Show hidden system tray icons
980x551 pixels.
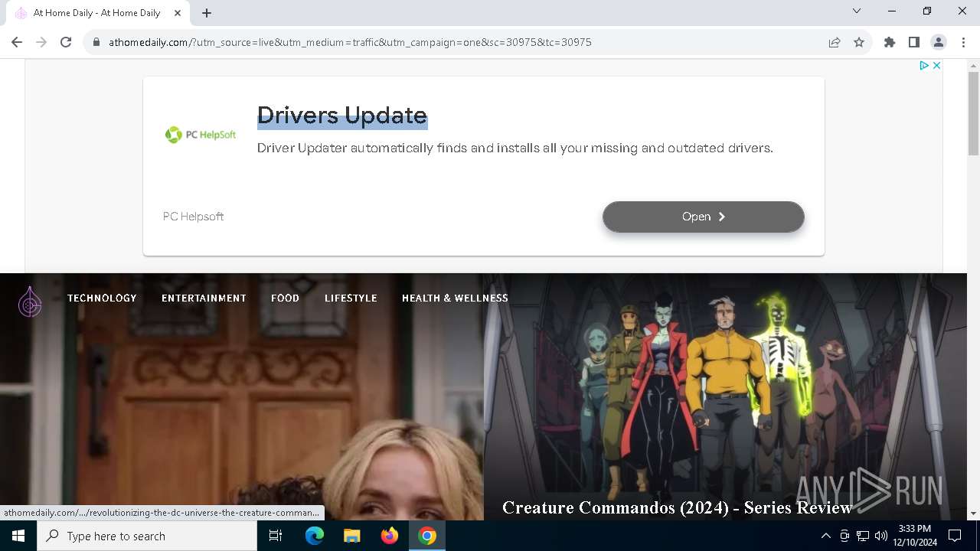click(825, 536)
